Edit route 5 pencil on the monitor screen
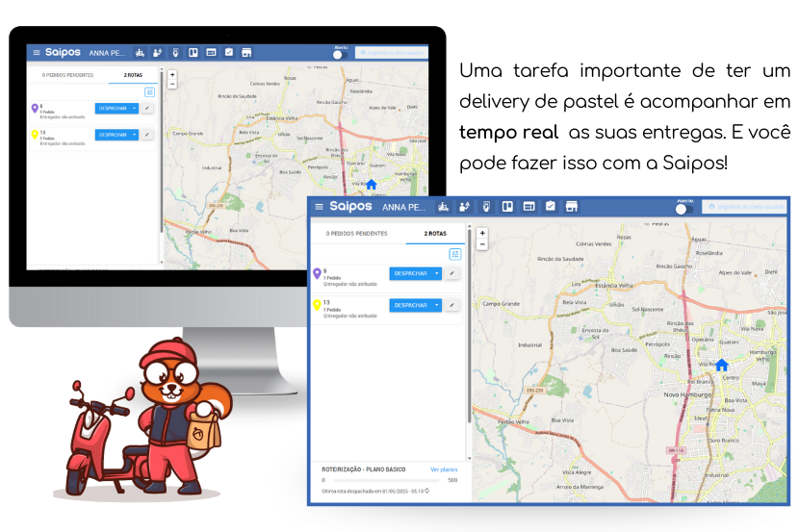Image resolution: width=799 pixels, height=532 pixels. (146, 109)
